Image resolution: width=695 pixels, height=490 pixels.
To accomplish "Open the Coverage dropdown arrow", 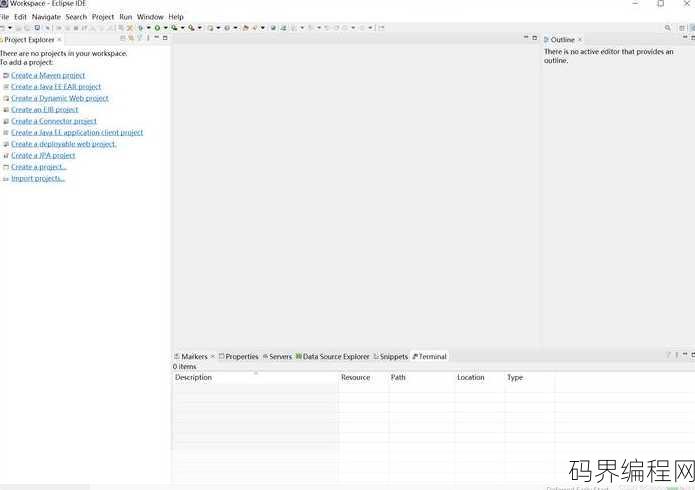I will pyautogui.click(x=183, y=28).
